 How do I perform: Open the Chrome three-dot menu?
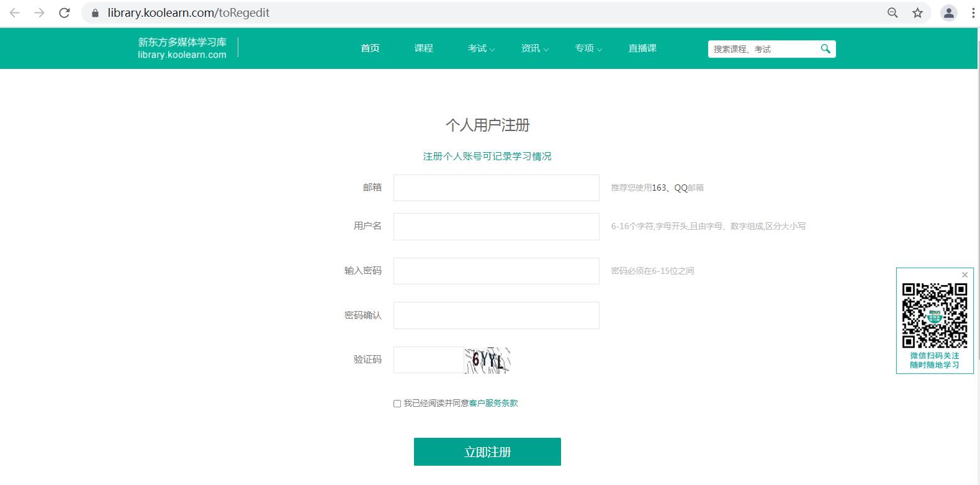pos(973,13)
